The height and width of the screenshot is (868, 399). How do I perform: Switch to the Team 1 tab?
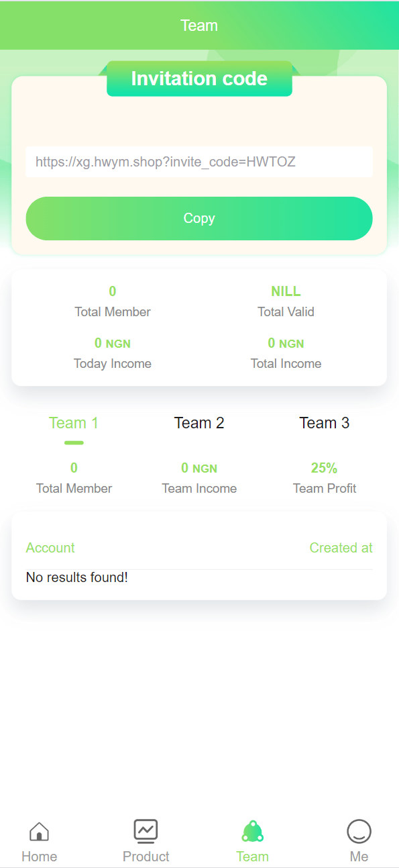point(74,423)
